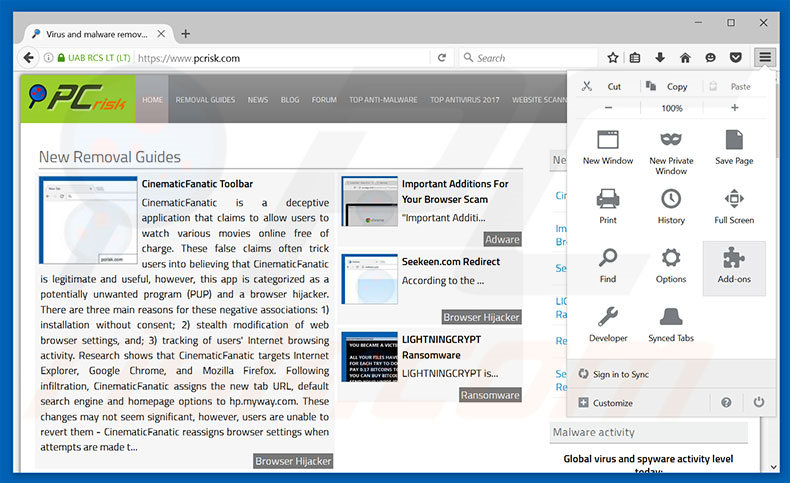This screenshot has width=790, height=483.
Task: Bookmark this page with star icon
Action: tap(613, 58)
